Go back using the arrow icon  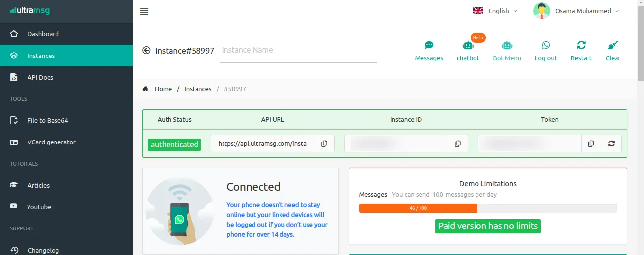pos(146,50)
